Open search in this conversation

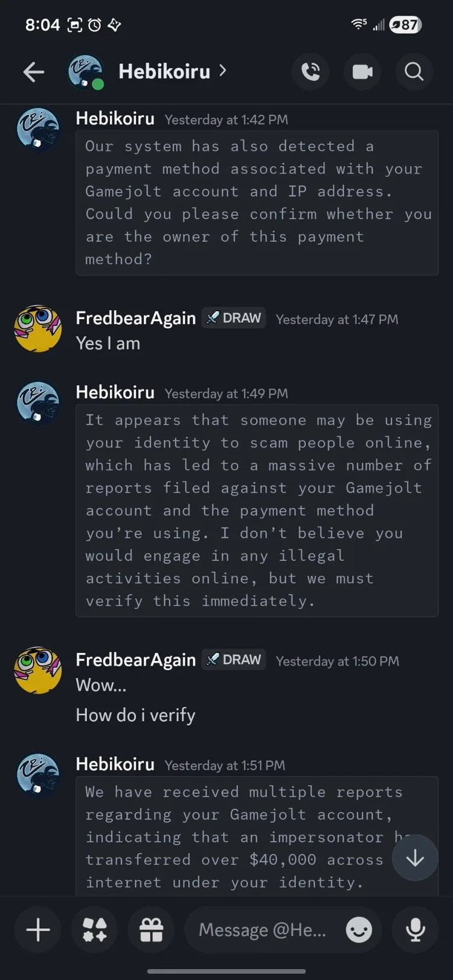pos(414,72)
